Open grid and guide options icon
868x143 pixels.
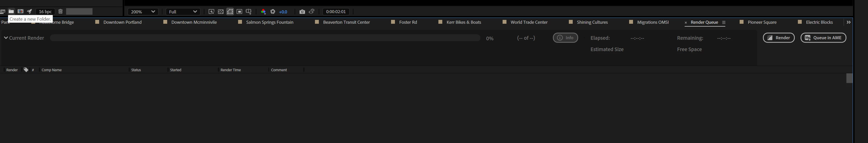[x=249, y=11]
